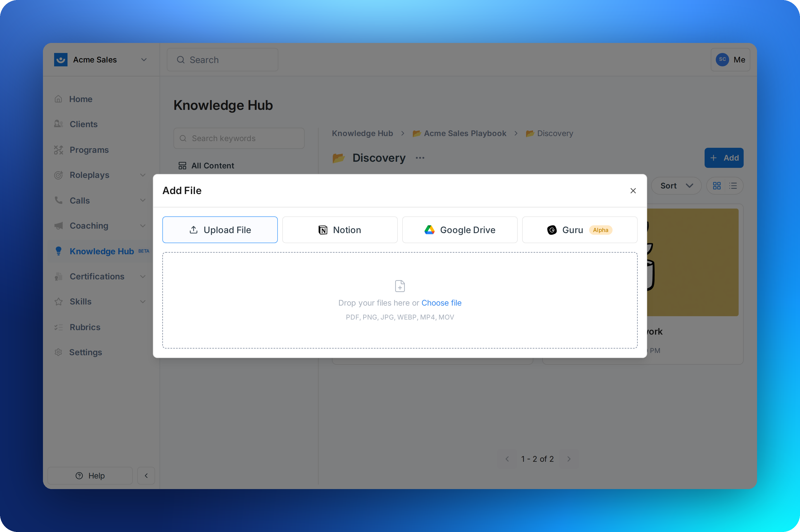Click the upload arrow icon

[194, 230]
